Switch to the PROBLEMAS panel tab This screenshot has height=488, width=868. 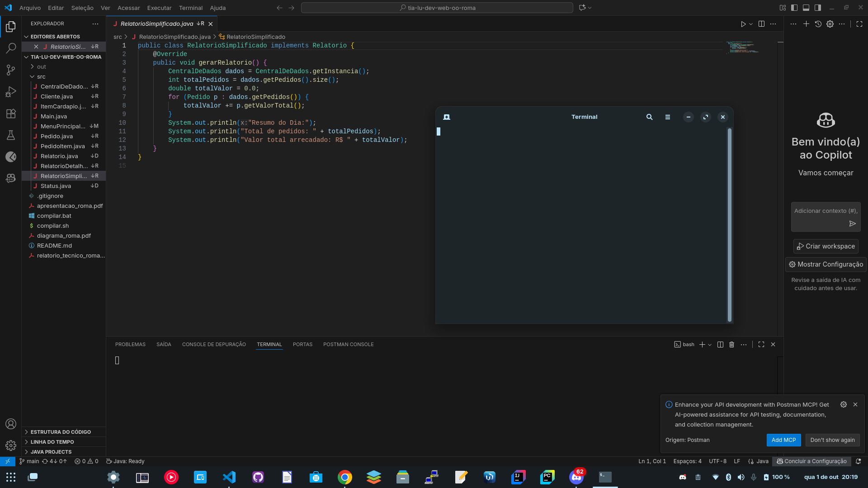pyautogui.click(x=130, y=344)
